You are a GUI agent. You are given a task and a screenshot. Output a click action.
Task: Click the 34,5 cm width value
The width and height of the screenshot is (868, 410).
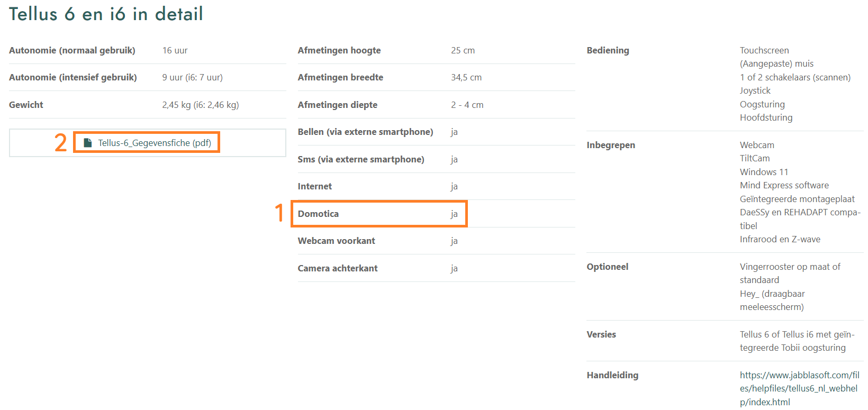tap(466, 77)
